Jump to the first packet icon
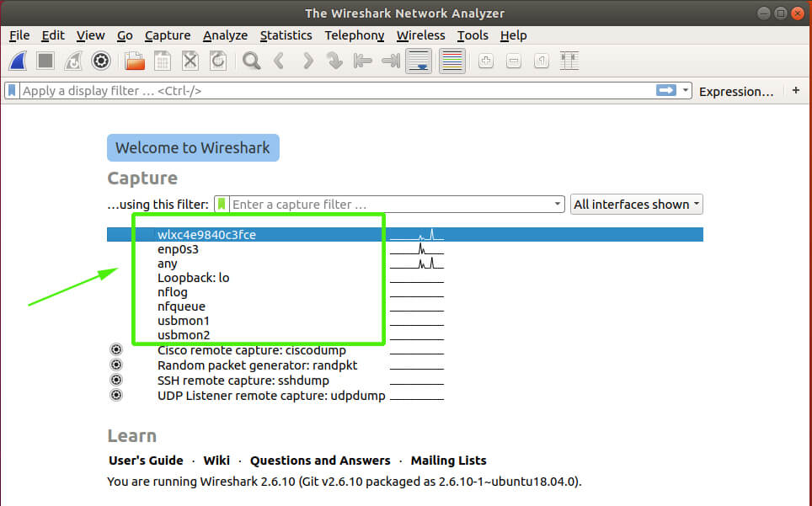 (x=362, y=61)
